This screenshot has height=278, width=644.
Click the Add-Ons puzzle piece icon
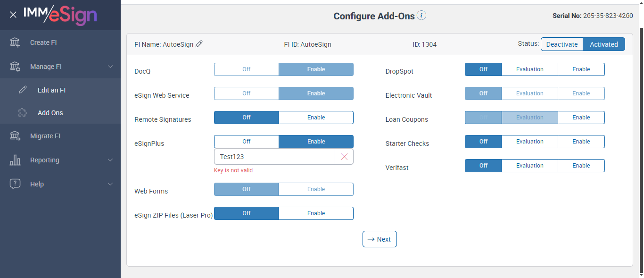(23, 113)
